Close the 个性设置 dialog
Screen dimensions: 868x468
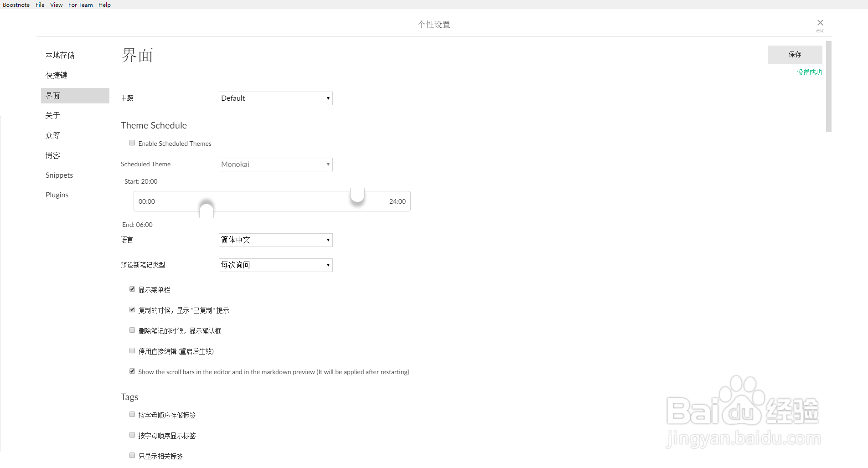click(x=820, y=22)
